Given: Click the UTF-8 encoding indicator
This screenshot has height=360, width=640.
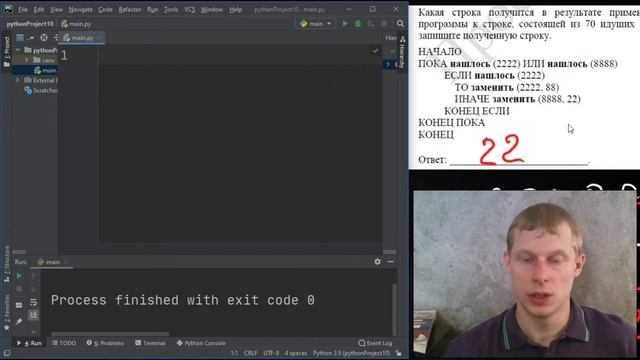Looking at the screenshot, I should (271, 353).
